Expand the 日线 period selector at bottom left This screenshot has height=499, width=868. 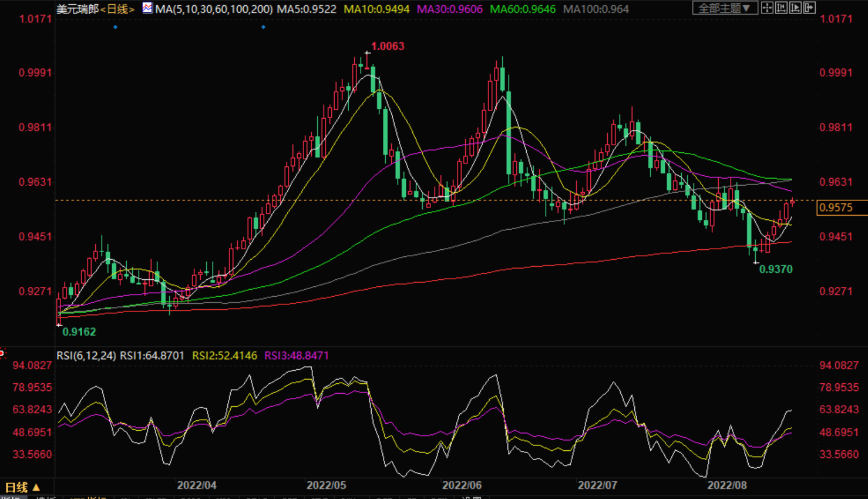[x=22, y=487]
